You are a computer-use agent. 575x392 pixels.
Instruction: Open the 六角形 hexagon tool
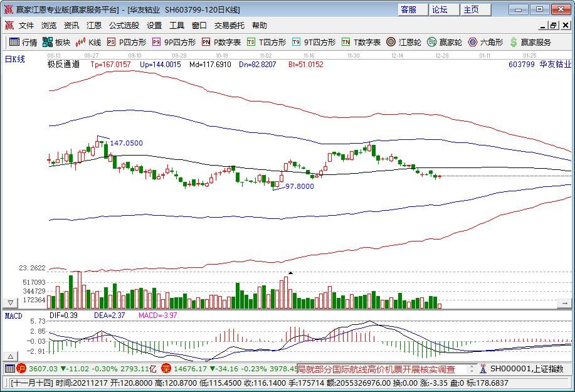tap(486, 42)
